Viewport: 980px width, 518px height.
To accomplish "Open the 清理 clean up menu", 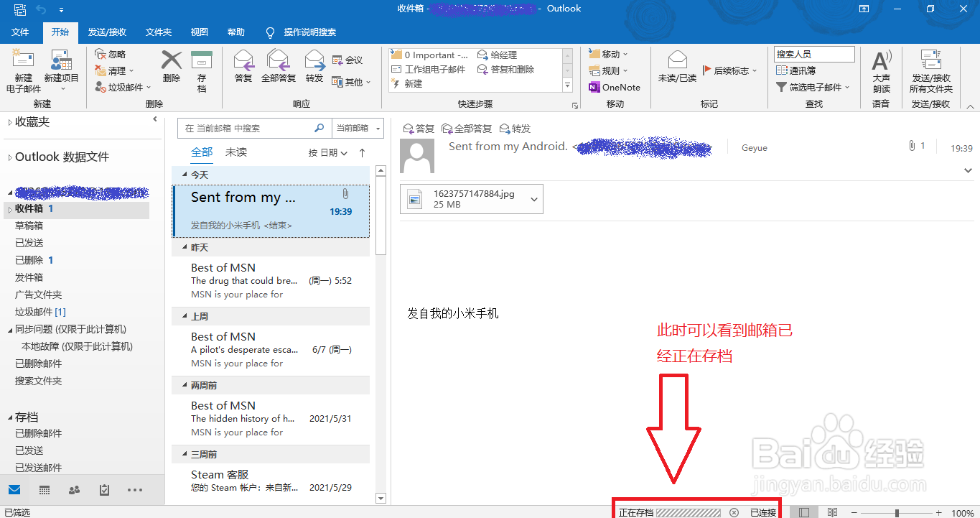I will point(114,71).
